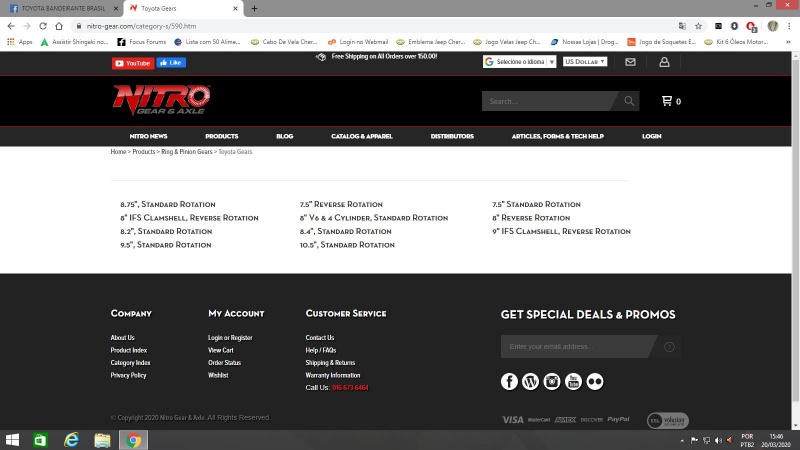Open 7.5" Reverse Rotation category
Viewport: 800px width, 450px height.
pos(341,204)
